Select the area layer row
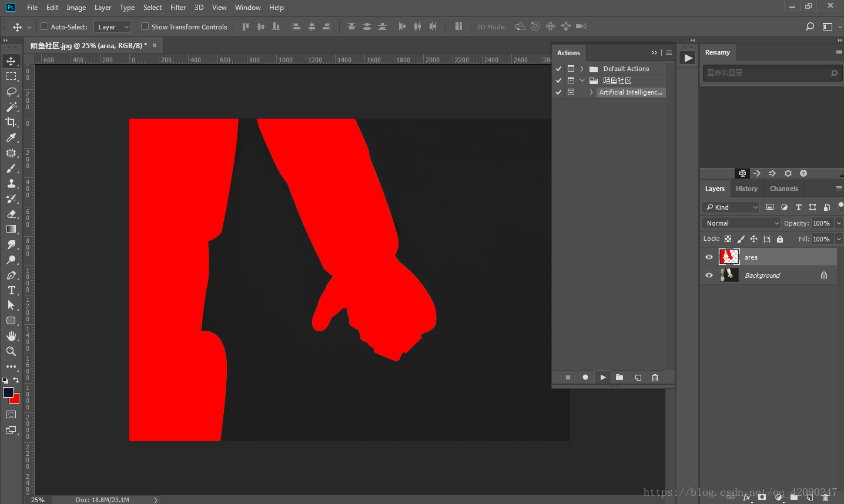844x504 pixels. tap(769, 257)
